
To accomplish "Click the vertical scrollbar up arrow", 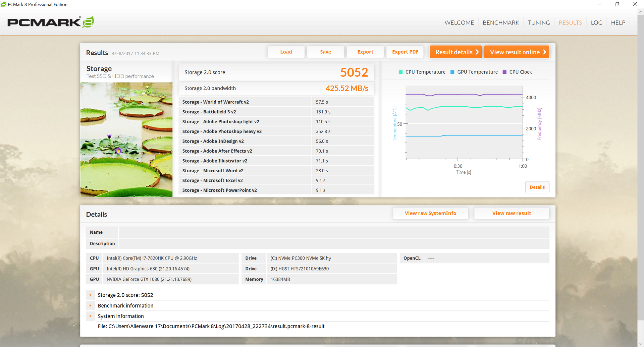I will [x=641, y=12].
